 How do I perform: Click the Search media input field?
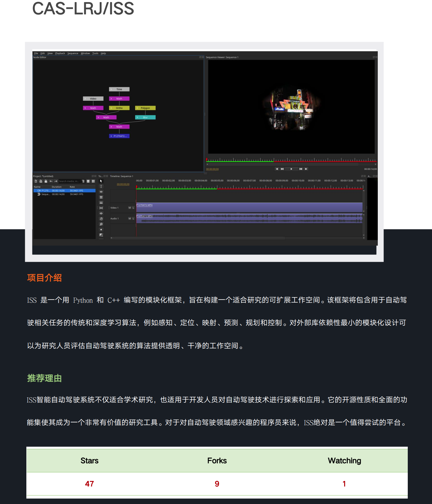pos(69,181)
